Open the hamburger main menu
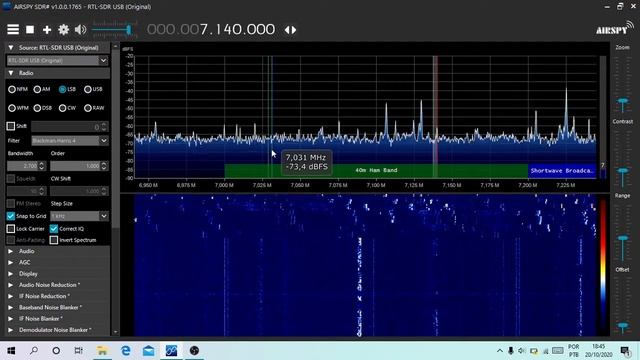The width and height of the screenshot is (640, 360). (13, 29)
